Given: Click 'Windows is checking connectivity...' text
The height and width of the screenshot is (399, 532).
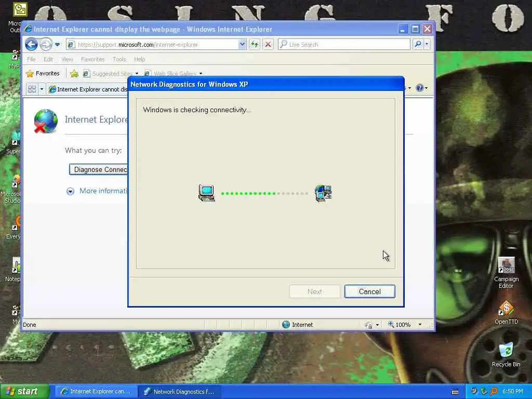Looking at the screenshot, I should (x=197, y=110).
